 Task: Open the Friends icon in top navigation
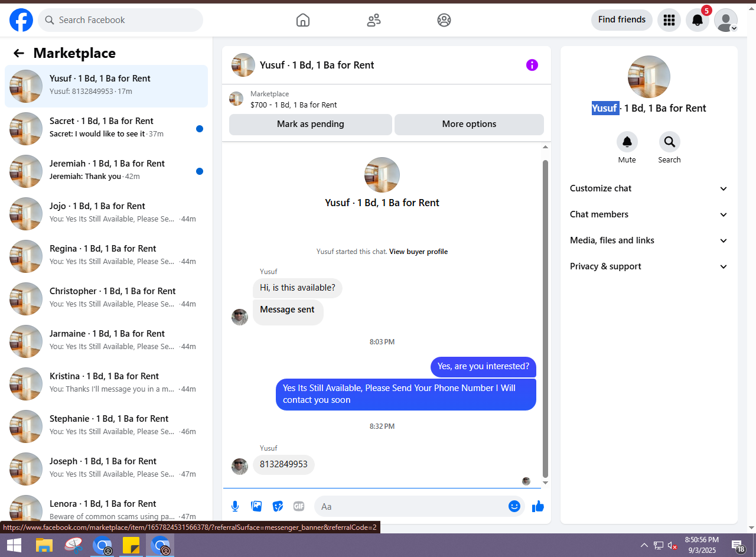tap(373, 20)
